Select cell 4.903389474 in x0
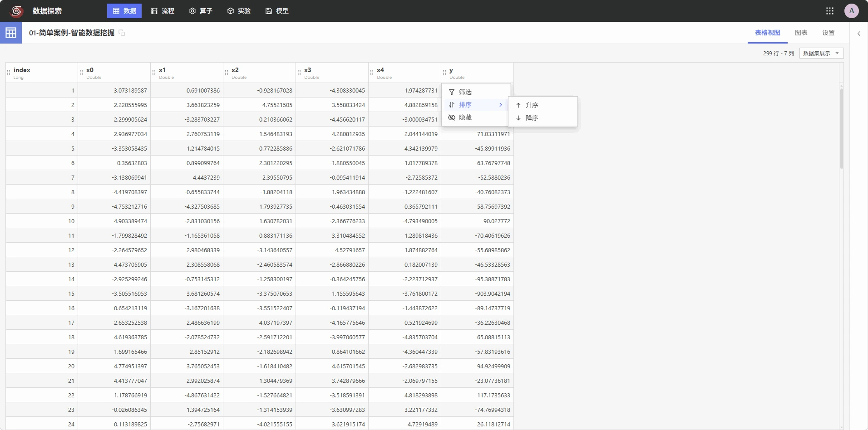The image size is (868, 430). tap(114, 221)
